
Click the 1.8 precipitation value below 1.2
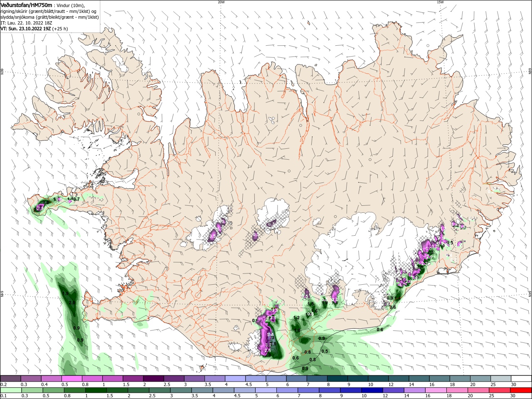pos(297,330)
